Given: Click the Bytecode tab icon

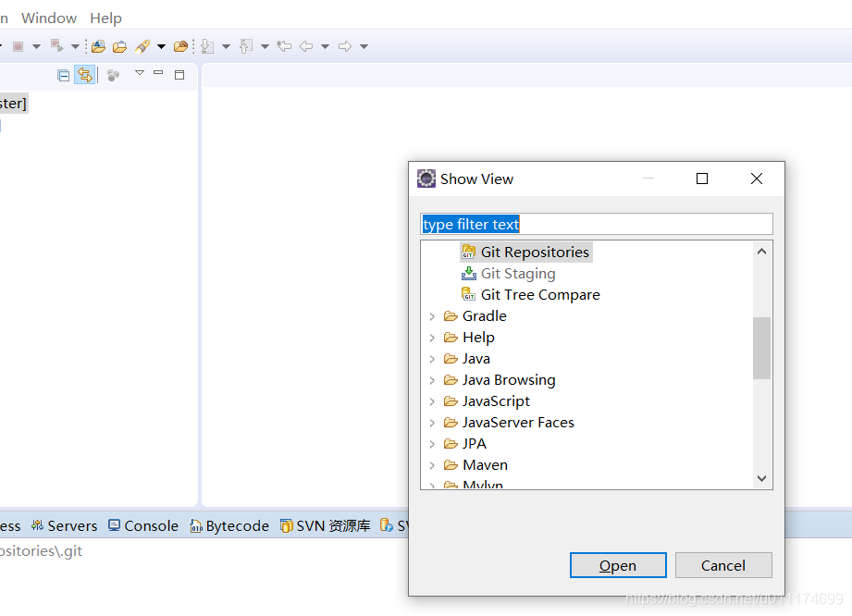Looking at the screenshot, I should [195, 526].
